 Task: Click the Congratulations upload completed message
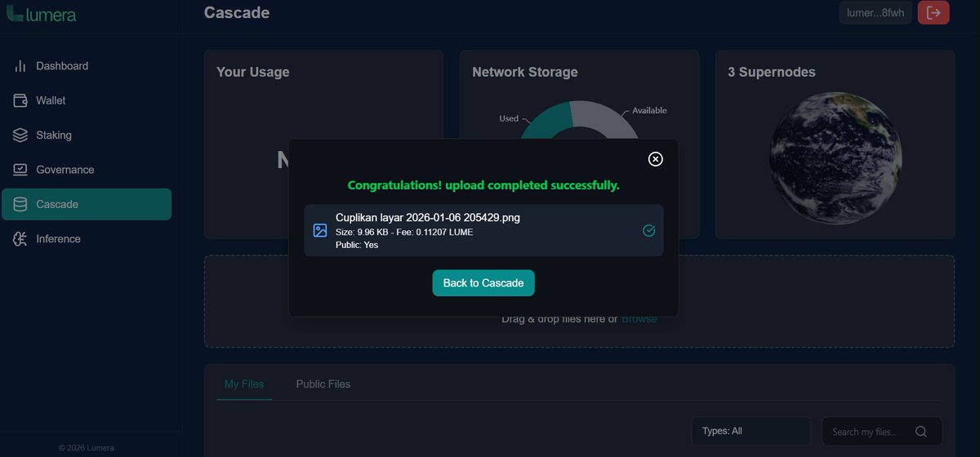(483, 185)
